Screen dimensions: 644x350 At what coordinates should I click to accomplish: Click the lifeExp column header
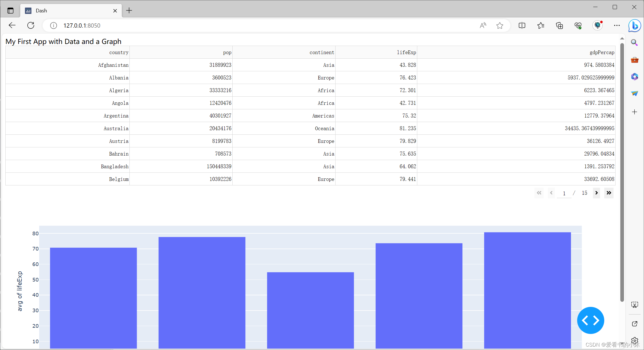click(376, 52)
